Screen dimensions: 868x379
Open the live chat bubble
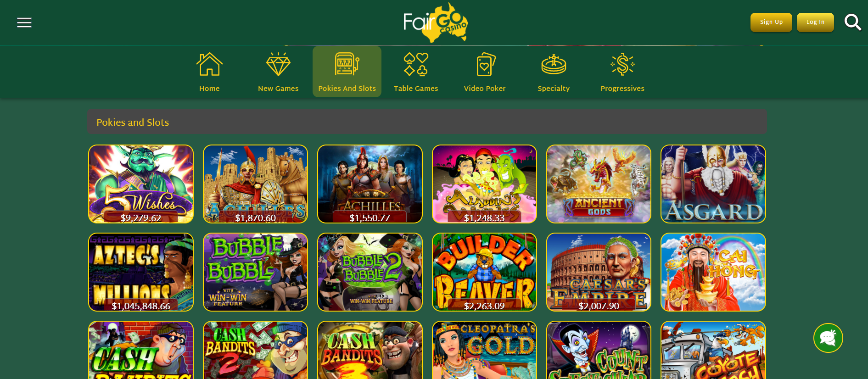pos(828,338)
